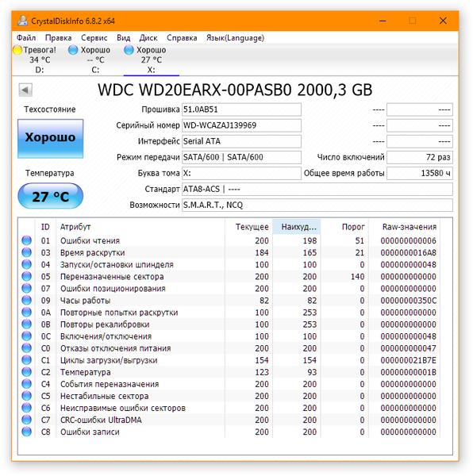
Task: Click the previous disk arrow button
Action: [25, 90]
